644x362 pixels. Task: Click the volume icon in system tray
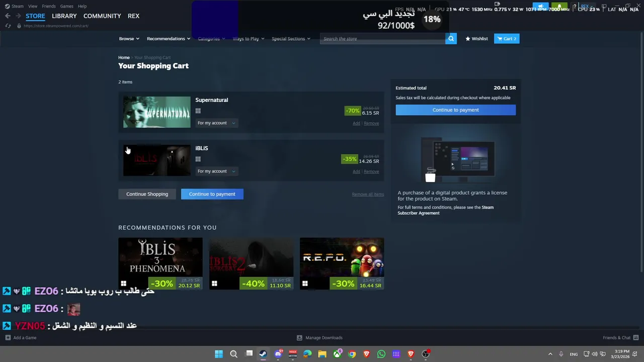[x=595, y=354]
